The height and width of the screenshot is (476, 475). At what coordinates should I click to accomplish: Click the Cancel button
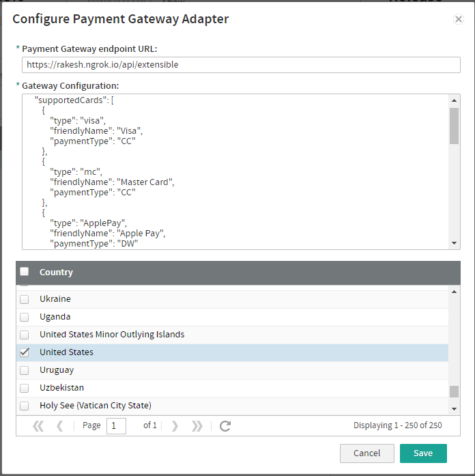(x=367, y=453)
